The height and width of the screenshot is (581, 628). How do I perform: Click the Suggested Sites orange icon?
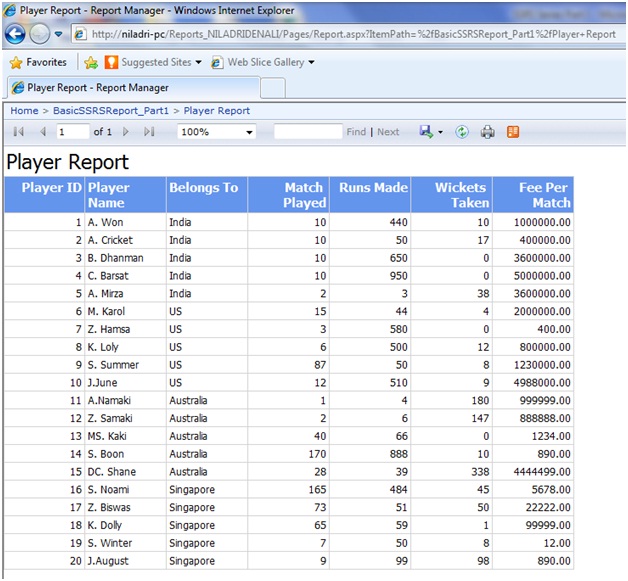point(111,62)
